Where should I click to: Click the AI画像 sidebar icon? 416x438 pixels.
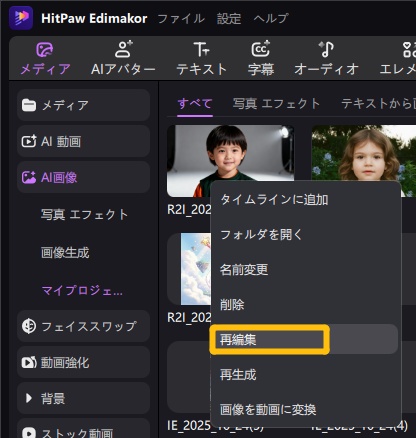29,177
